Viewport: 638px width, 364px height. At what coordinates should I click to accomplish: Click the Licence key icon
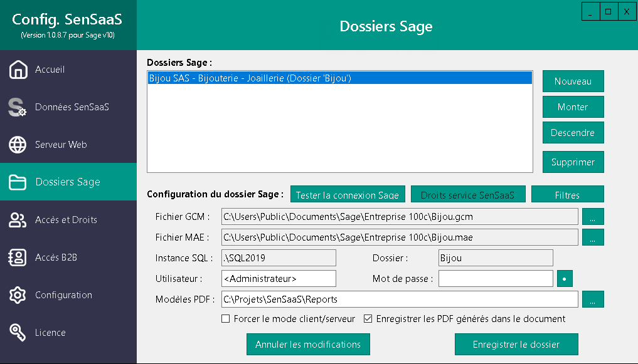pos(19,332)
